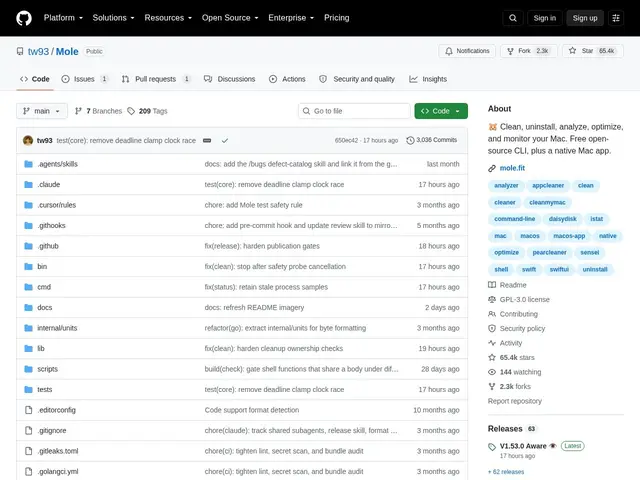Viewport: 640px width, 480px height.
Task: Click the Report repository link
Action: click(x=515, y=401)
